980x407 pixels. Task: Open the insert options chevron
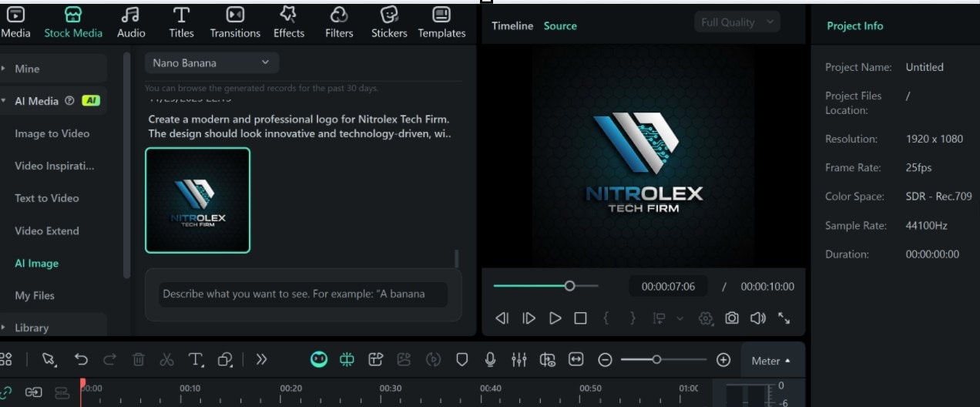click(x=680, y=318)
